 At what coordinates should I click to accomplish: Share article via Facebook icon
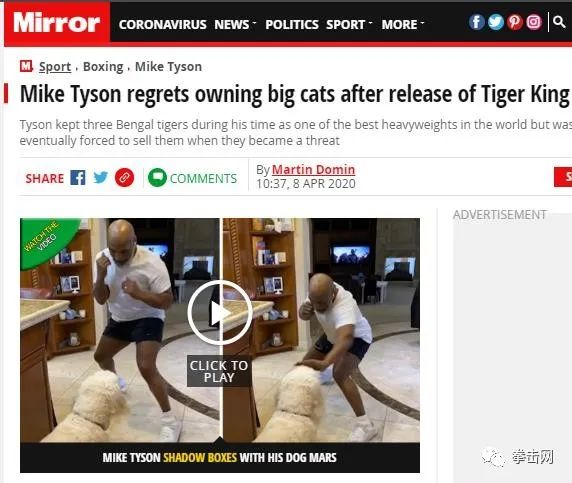(78, 178)
